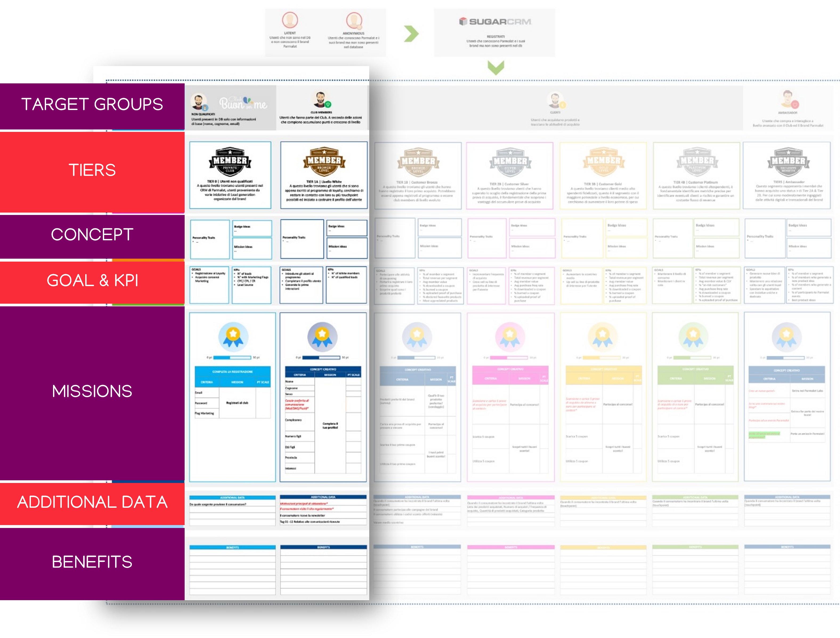Click the ADDITIONAL DATA section label
The height and width of the screenshot is (638, 840).
coord(92,502)
